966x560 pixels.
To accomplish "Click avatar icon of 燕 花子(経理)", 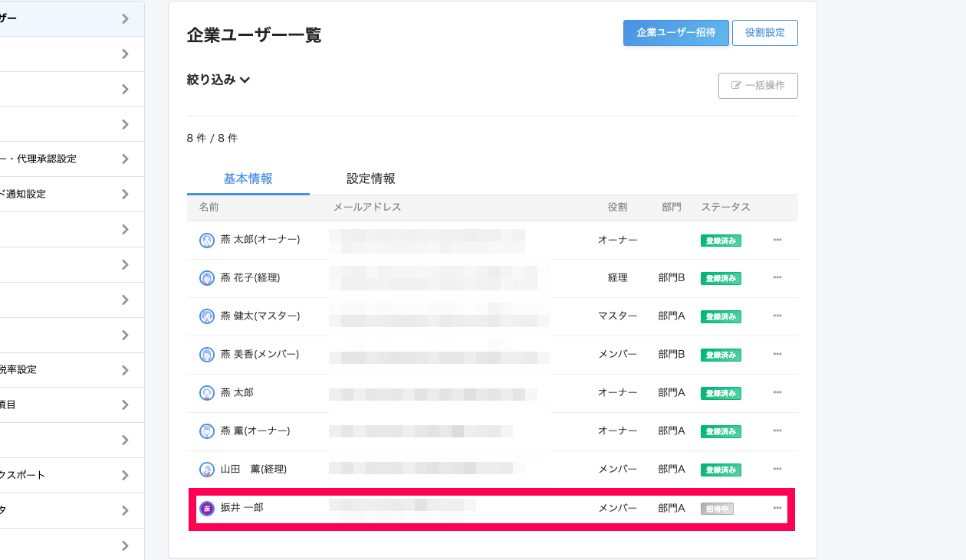I will (x=206, y=278).
